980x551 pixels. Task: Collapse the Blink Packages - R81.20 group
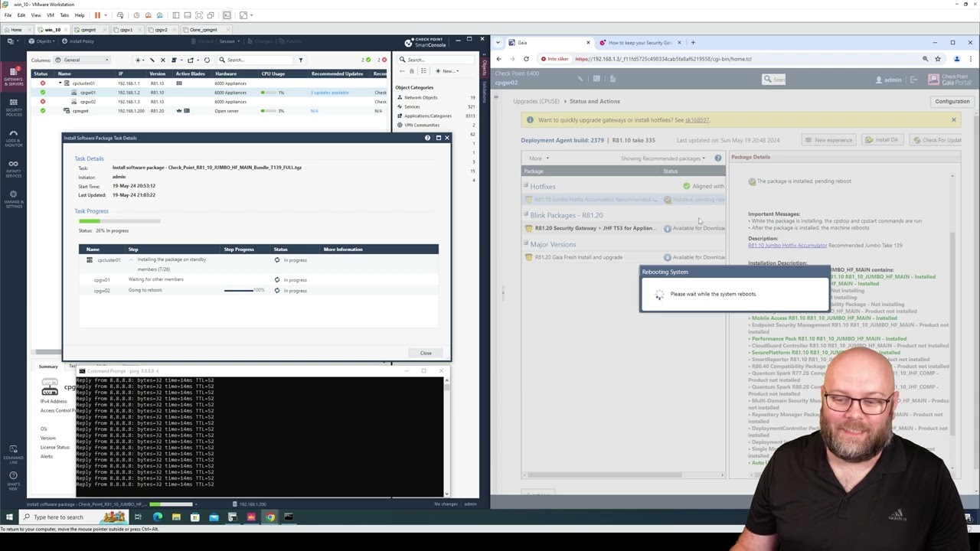pos(526,215)
